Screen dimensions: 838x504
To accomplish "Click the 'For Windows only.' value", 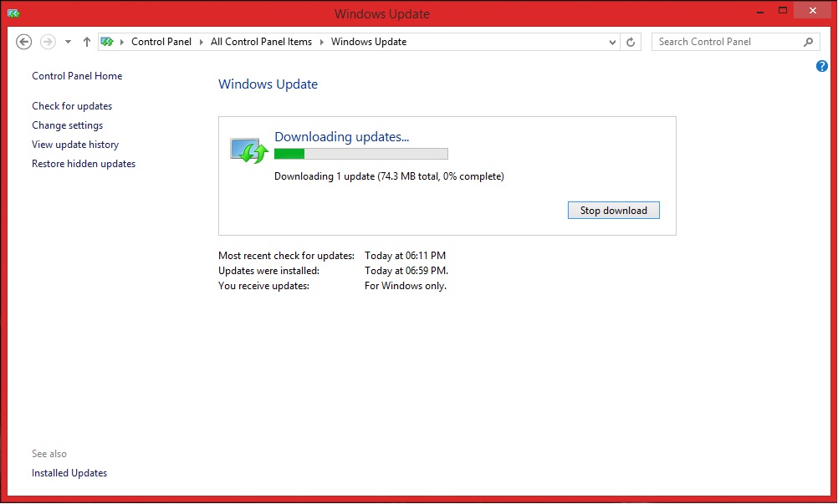I will pyautogui.click(x=406, y=286).
